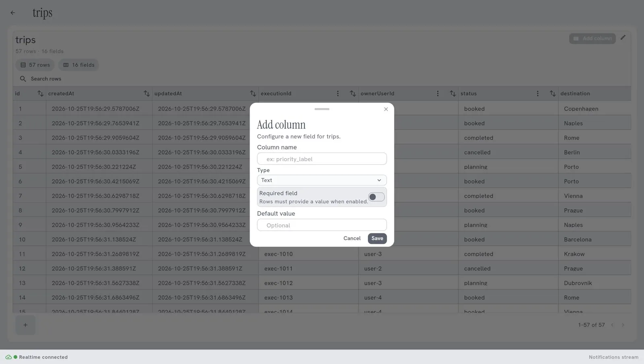Sort by the id column

click(x=40, y=93)
